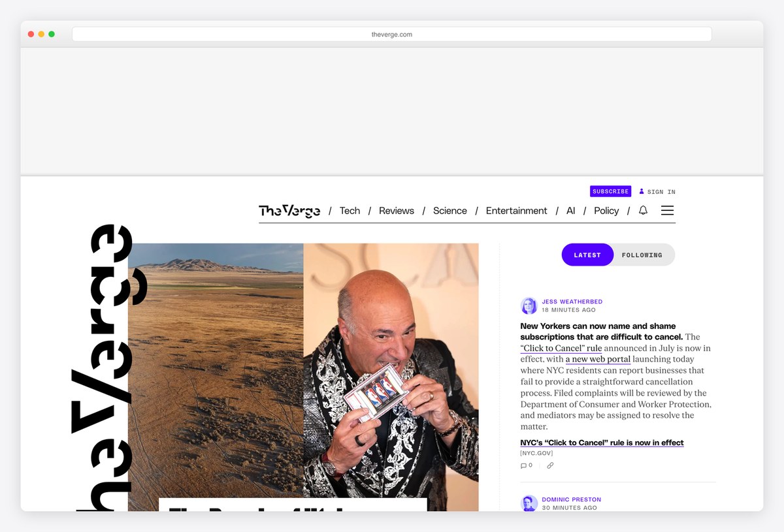Image resolution: width=784 pixels, height=532 pixels.
Task: Click Jess Weatherbed's avatar
Action: pos(529,305)
